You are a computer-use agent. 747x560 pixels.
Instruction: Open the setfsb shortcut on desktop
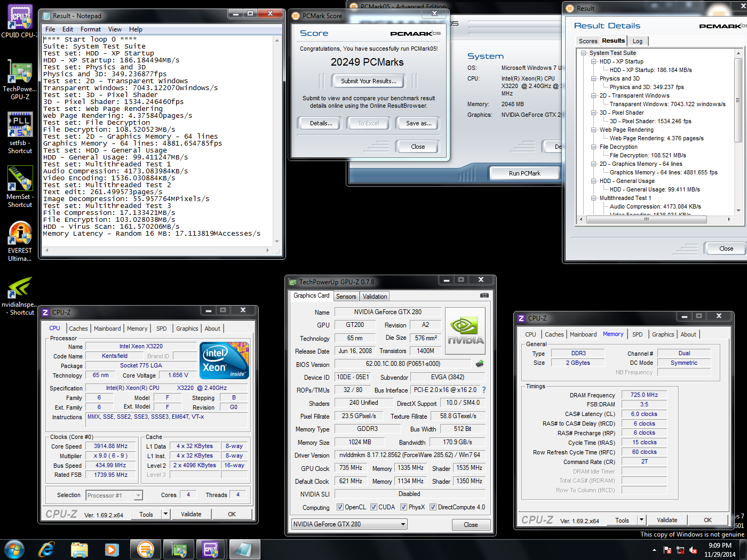[x=20, y=132]
